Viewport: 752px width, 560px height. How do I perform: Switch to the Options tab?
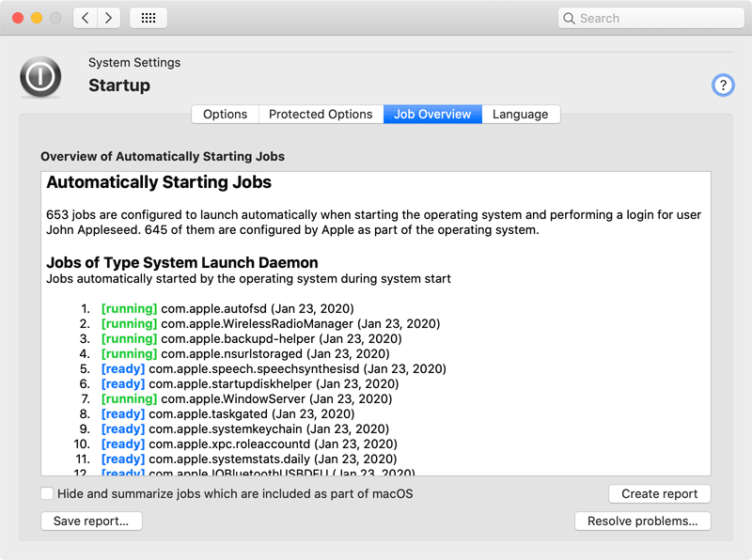(x=226, y=114)
